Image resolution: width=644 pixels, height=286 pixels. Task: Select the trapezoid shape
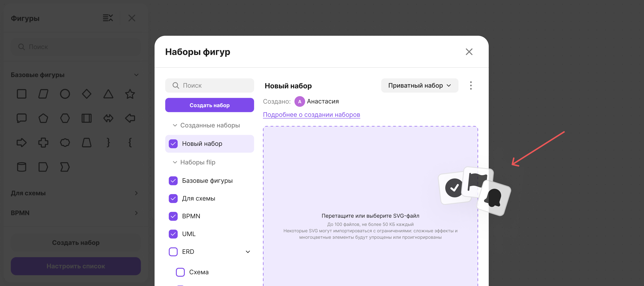87,143
